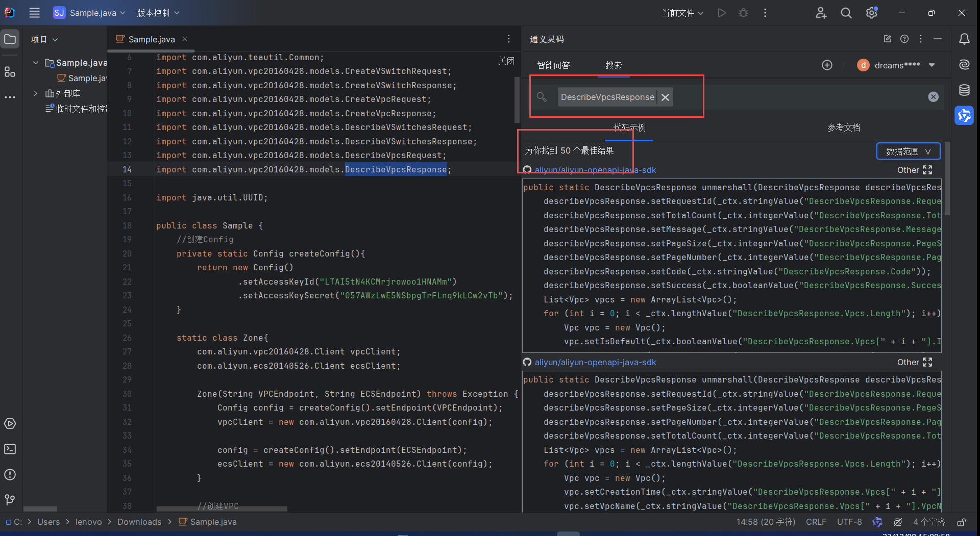Change indent setting 4 个空格
Screen dimensions: 980x536
[x=928, y=522]
